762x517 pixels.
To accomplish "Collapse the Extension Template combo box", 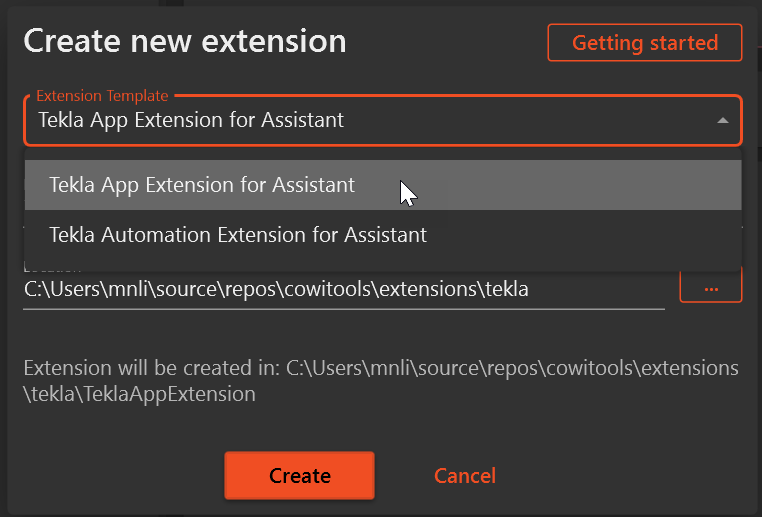I will coord(722,121).
